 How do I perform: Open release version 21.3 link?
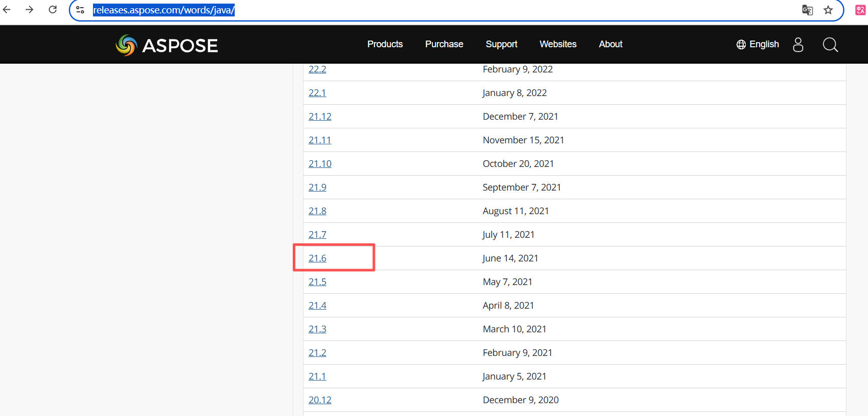point(317,329)
